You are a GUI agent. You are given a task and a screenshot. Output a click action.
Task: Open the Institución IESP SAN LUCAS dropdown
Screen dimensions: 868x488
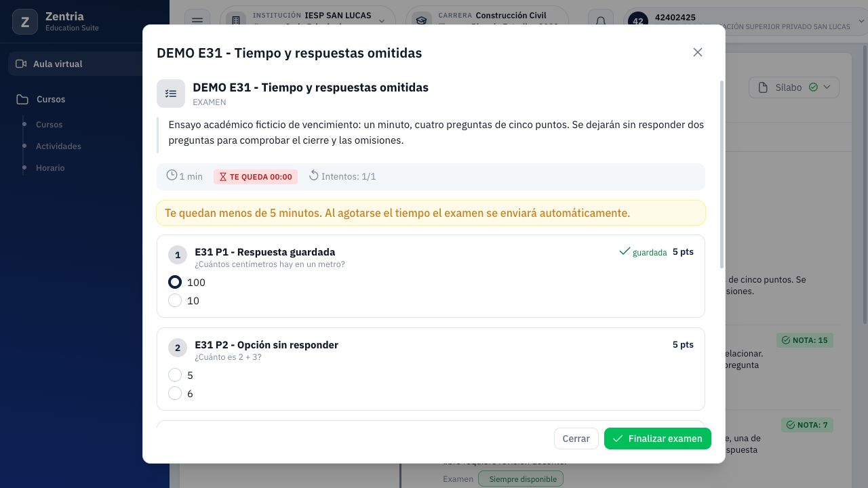click(309, 21)
